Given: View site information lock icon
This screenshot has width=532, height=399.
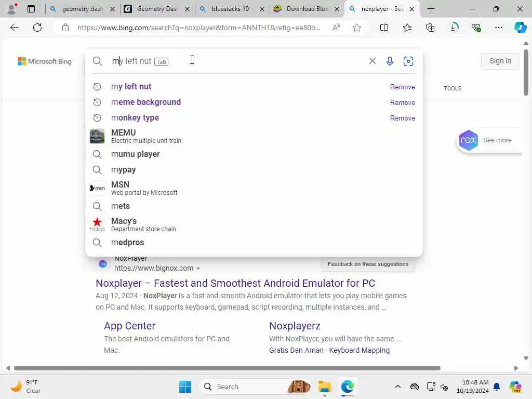Looking at the screenshot, I should [x=65, y=28].
